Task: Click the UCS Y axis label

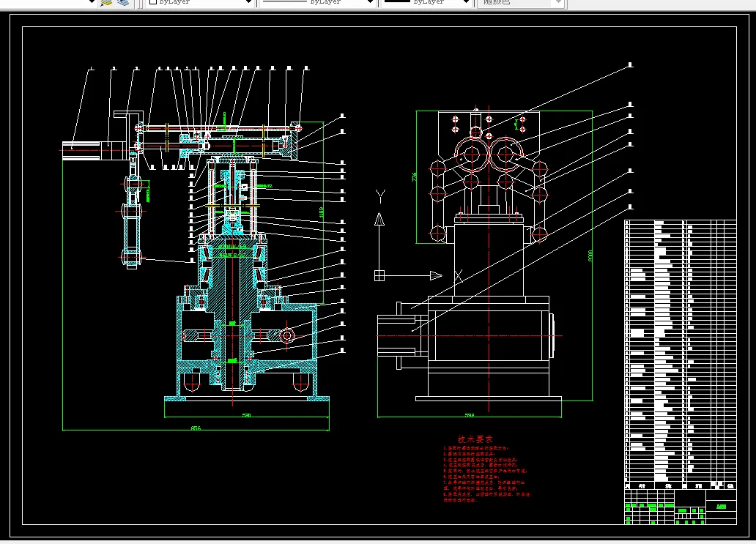Action: (380, 196)
